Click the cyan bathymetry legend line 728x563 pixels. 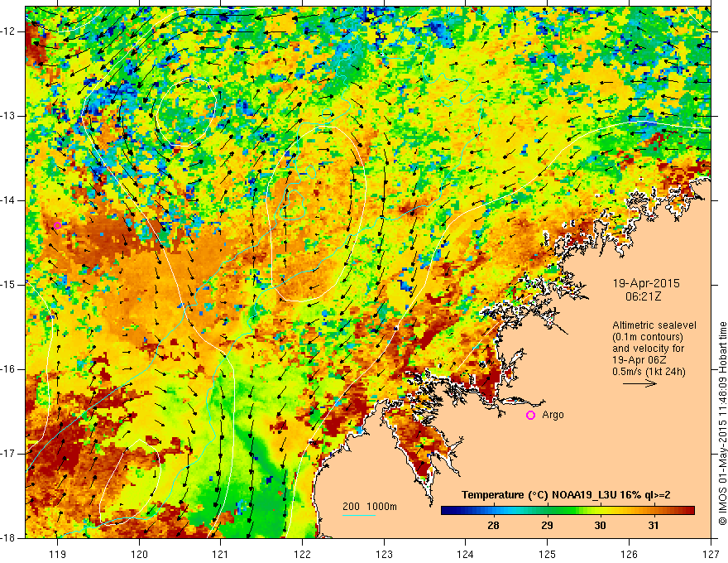(359, 515)
